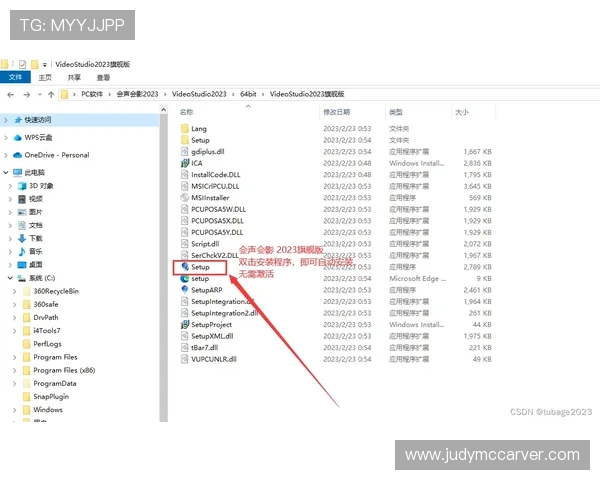Go up one folder level arrow
This screenshot has width=600, height=480.
tap(51, 95)
